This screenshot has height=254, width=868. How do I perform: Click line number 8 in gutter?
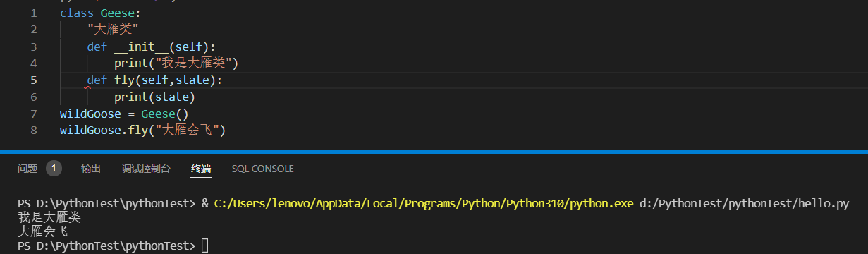tap(34, 131)
